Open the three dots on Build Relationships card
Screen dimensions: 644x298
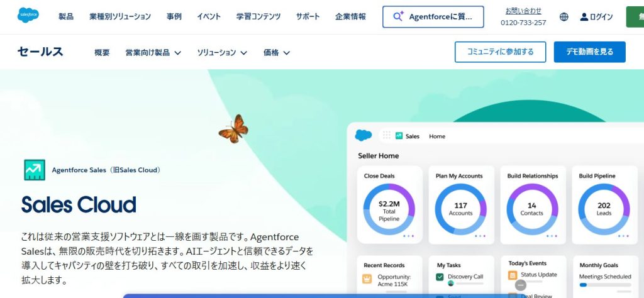click(x=552, y=236)
